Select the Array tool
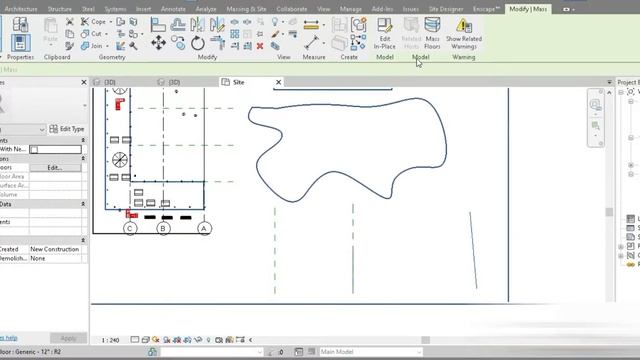The image size is (640, 360). pyautogui.click(x=235, y=34)
